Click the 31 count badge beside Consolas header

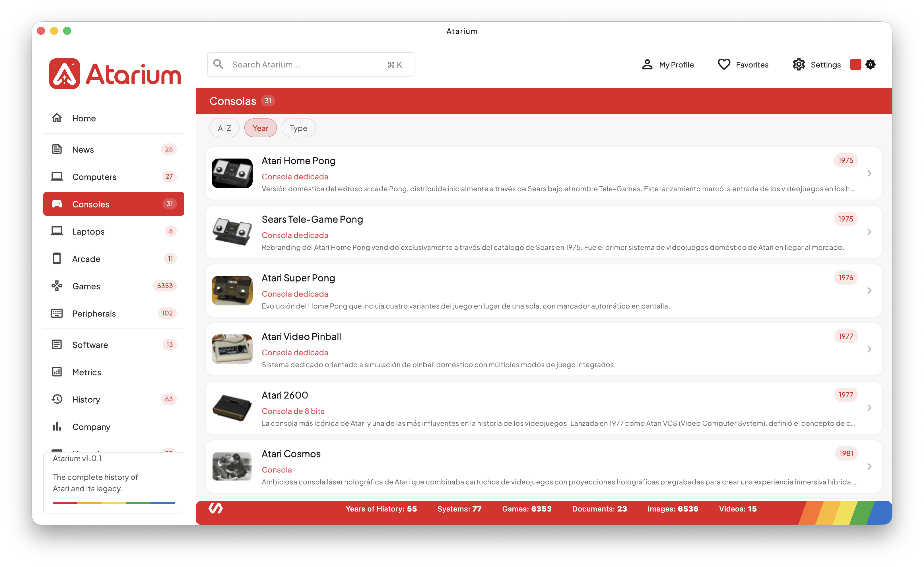pyautogui.click(x=268, y=101)
